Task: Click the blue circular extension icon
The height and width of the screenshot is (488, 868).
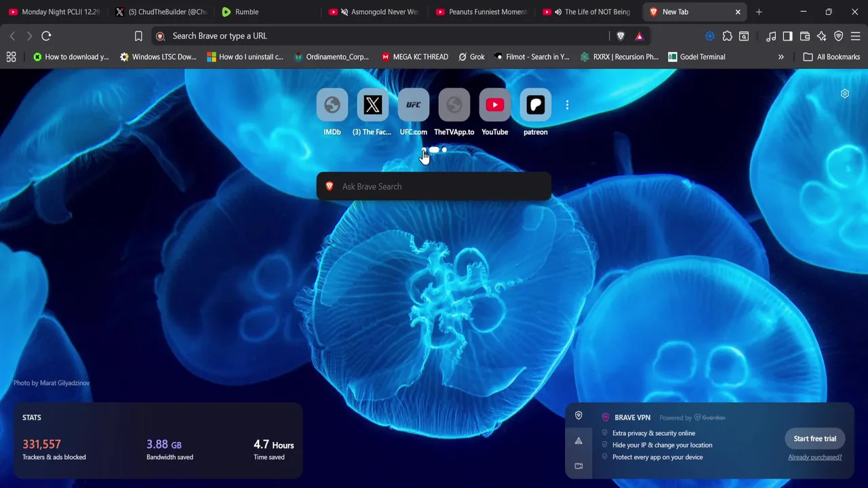Action: (710, 36)
